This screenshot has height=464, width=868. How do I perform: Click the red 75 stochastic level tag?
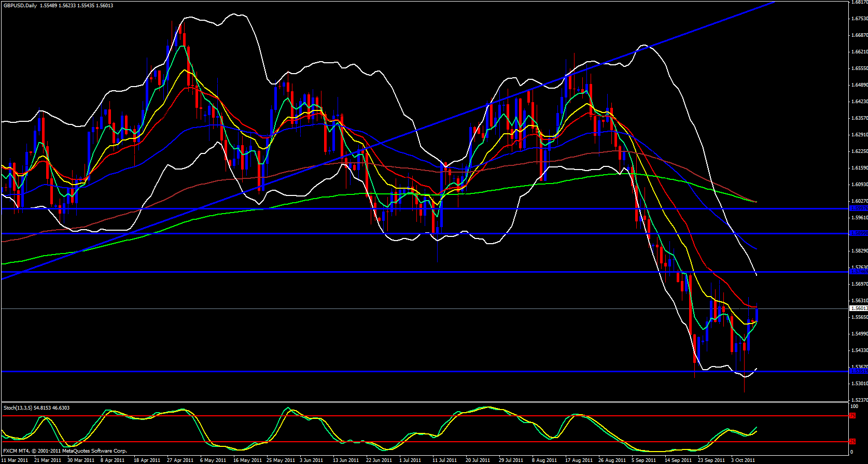coord(852,416)
